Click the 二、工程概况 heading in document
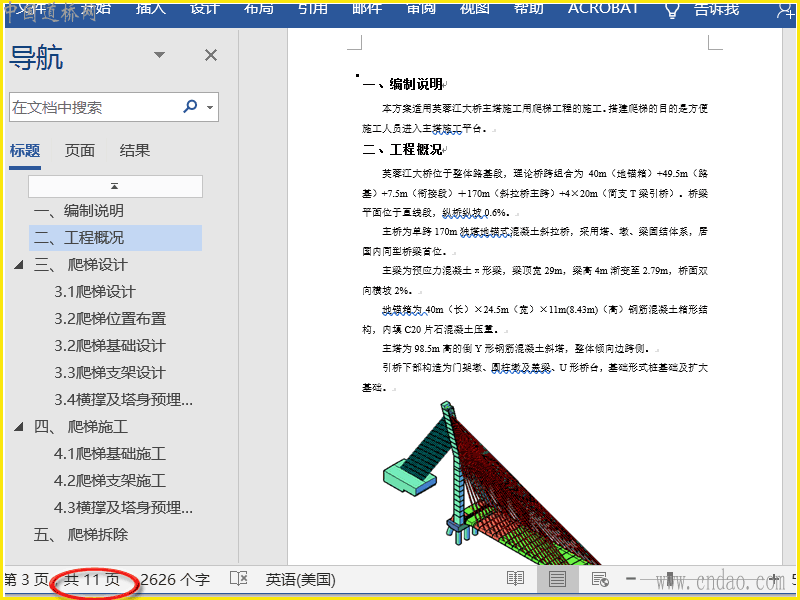The image size is (800, 600). [x=403, y=149]
